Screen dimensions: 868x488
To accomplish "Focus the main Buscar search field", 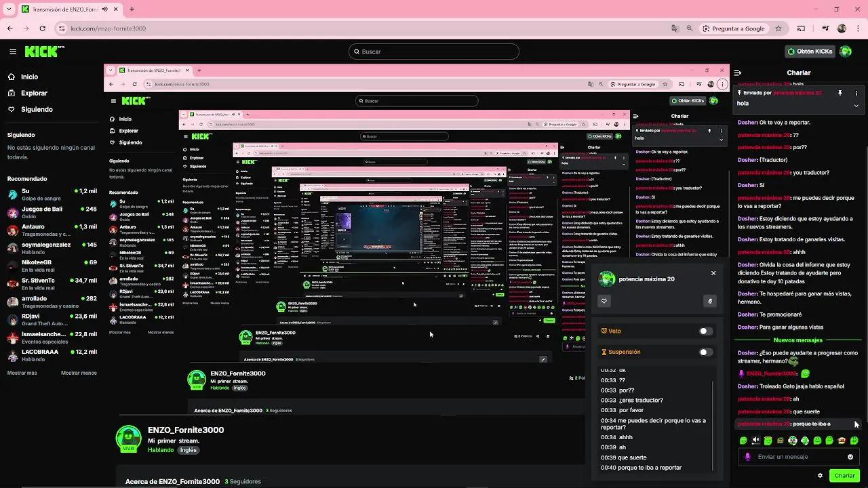I will click(434, 52).
